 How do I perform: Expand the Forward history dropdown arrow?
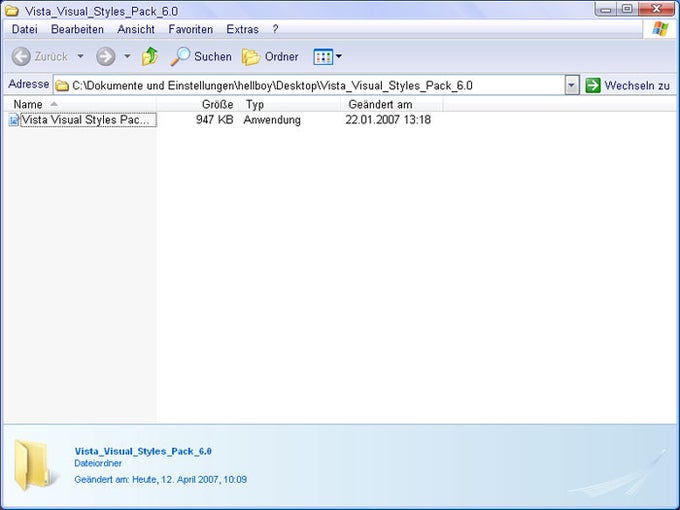[x=127, y=56]
